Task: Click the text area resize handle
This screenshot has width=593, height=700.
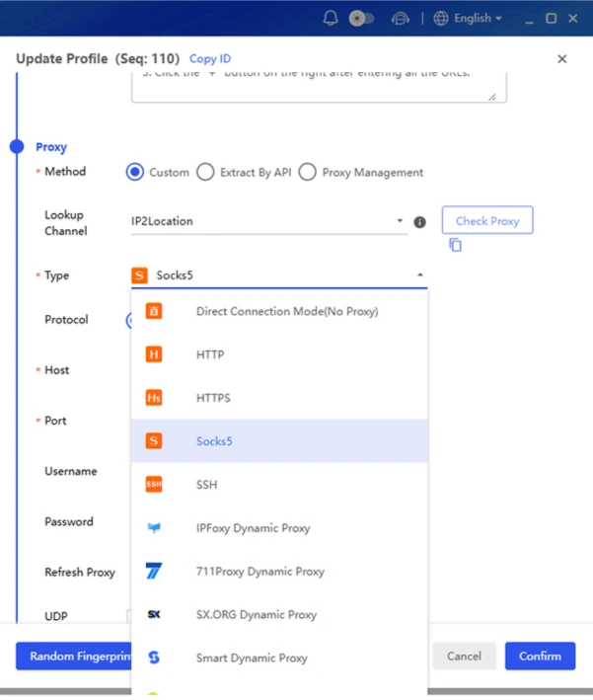Action: click(492, 97)
